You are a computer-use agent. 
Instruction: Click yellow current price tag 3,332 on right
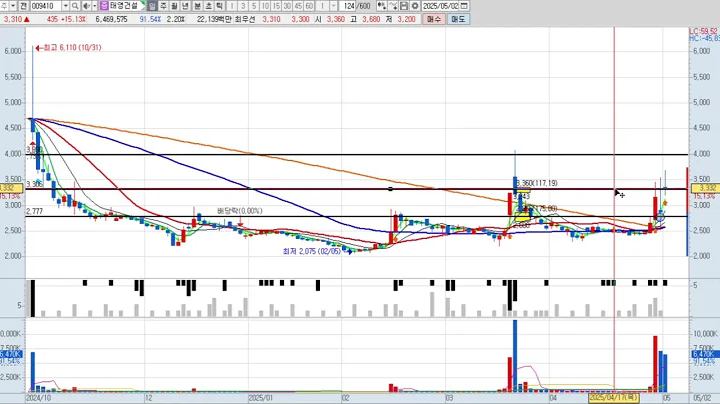(x=704, y=188)
